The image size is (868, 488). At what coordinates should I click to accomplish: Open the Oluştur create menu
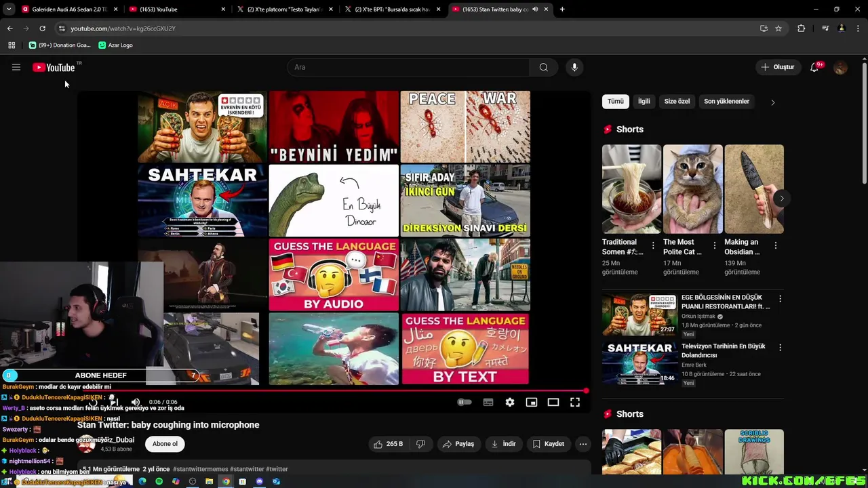(778, 67)
